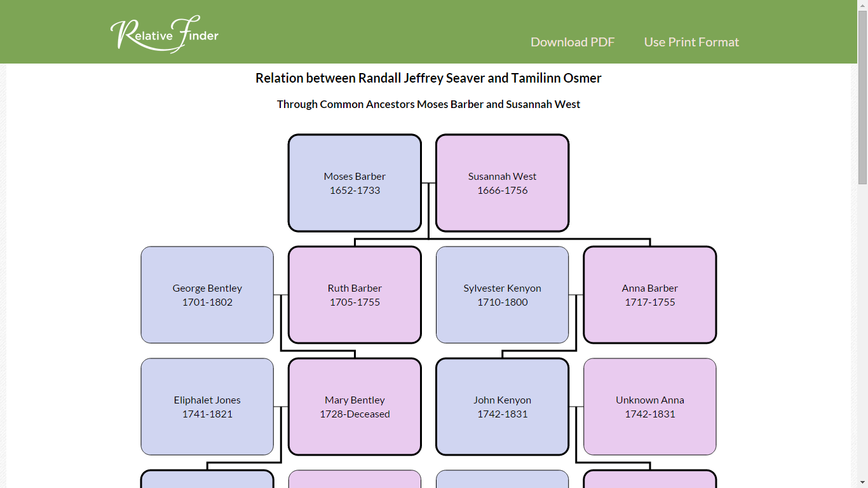Click the relation title heading
Viewport: 868px width, 488px height.
point(428,78)
